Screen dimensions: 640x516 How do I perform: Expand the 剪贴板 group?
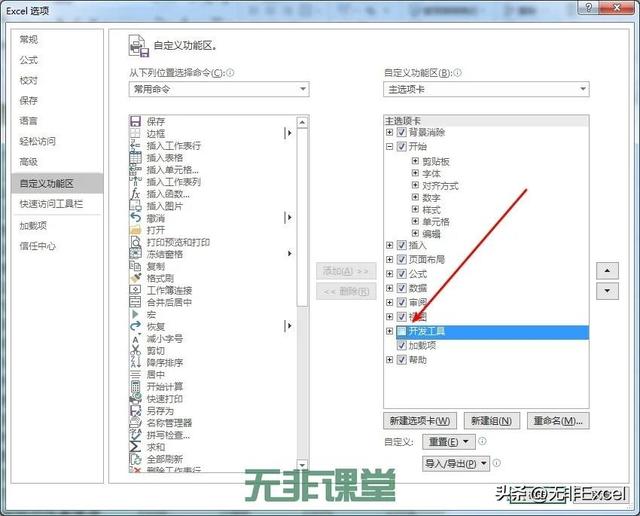(x=415, y=161)
